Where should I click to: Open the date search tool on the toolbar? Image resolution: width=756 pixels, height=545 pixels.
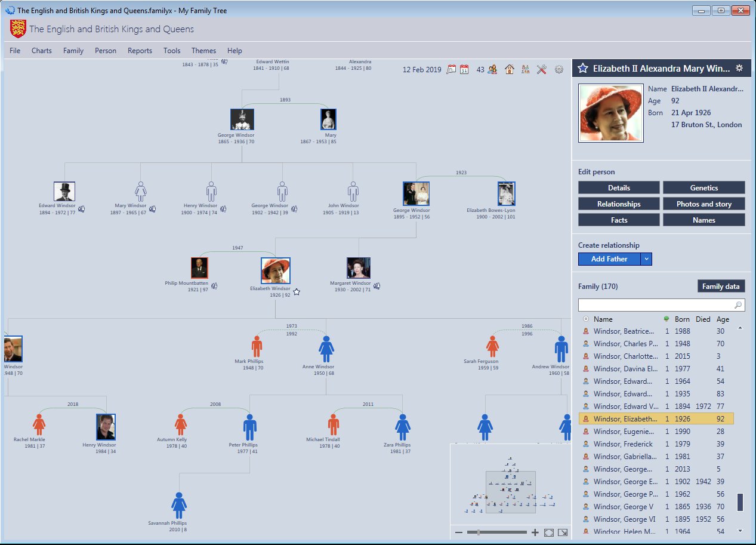coord(451,69)
